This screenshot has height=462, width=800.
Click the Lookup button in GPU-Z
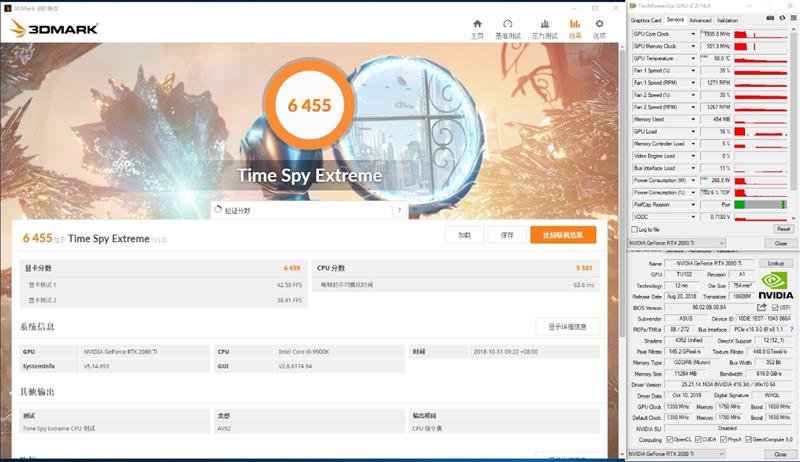pos(776,263)
